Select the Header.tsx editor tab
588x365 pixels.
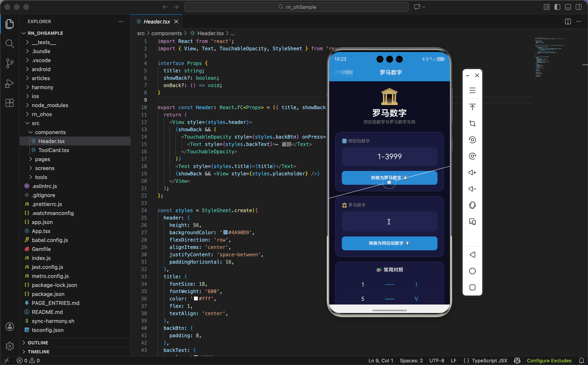157,21
